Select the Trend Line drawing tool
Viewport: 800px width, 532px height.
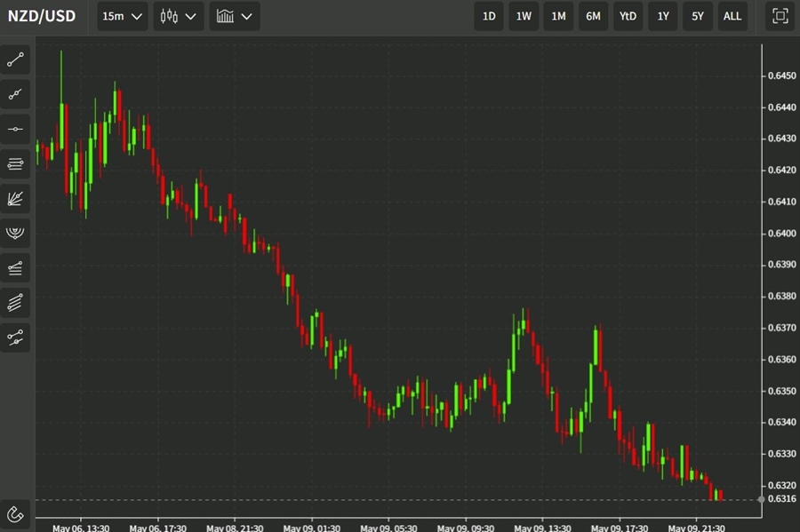pyautogui.click(x=15, y=59)
